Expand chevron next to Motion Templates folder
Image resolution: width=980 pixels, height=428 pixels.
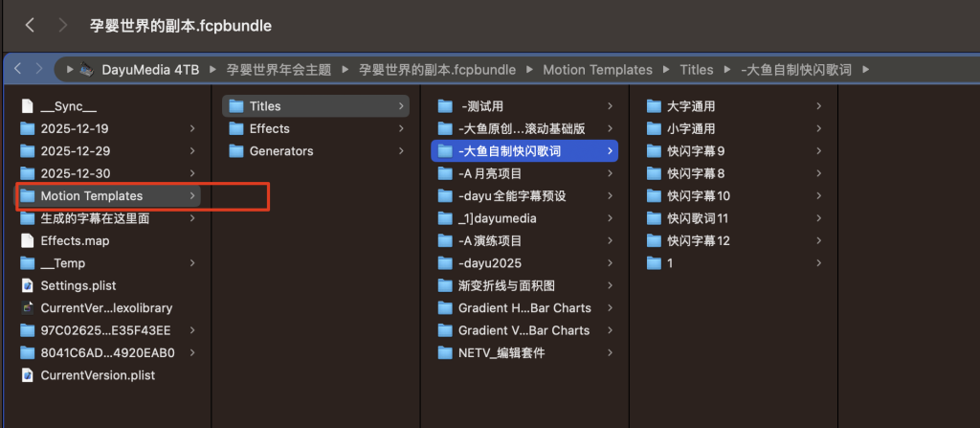(x=194, y=196)
